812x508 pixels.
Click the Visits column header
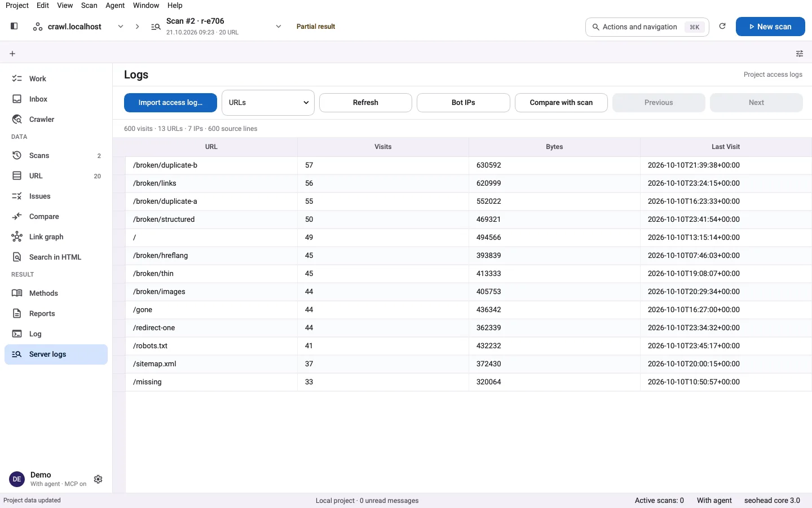coord(383,147)
